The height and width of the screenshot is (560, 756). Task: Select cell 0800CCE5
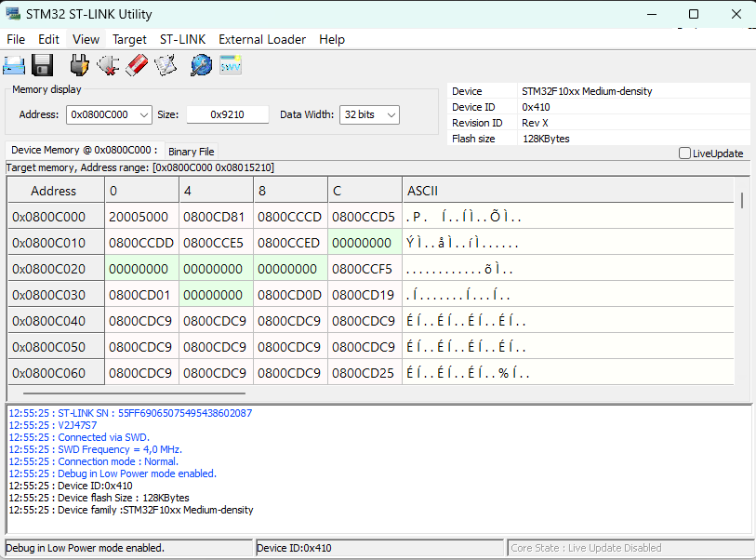pyautogui.click(x=216, y=243)
